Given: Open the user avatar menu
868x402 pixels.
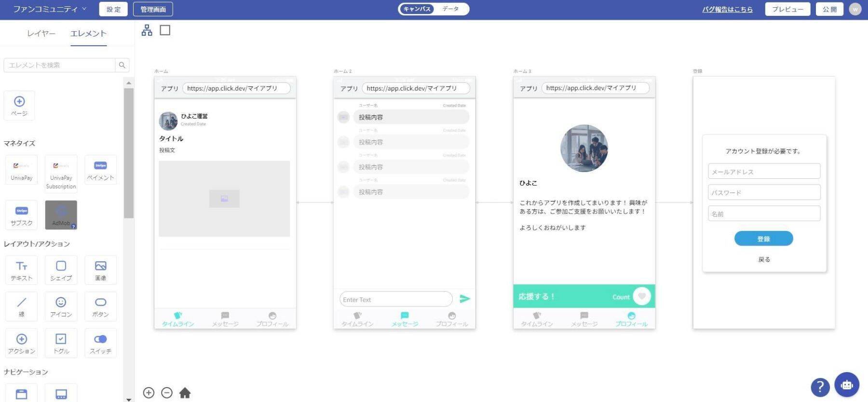Looking at the screenshot, I should click(855, 9).
